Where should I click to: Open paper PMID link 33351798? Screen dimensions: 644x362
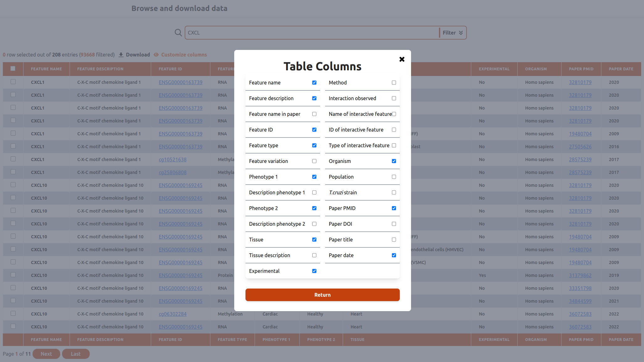point(580,288)
